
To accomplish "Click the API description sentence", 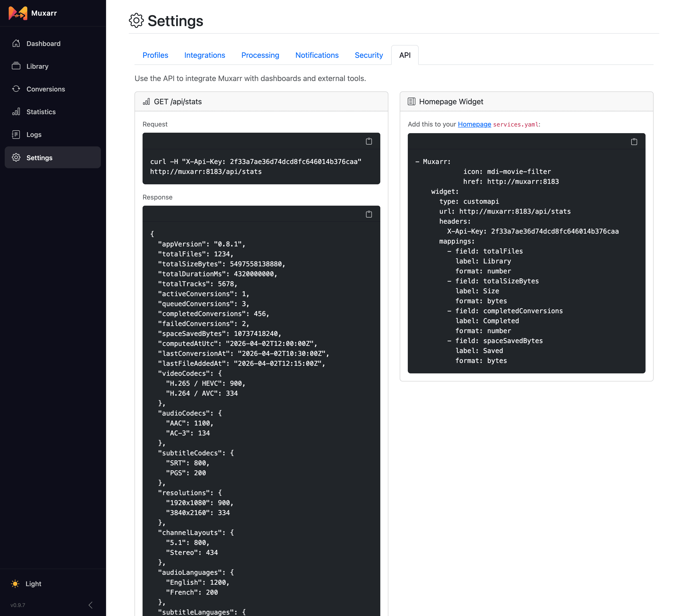I will coord(250,78).
